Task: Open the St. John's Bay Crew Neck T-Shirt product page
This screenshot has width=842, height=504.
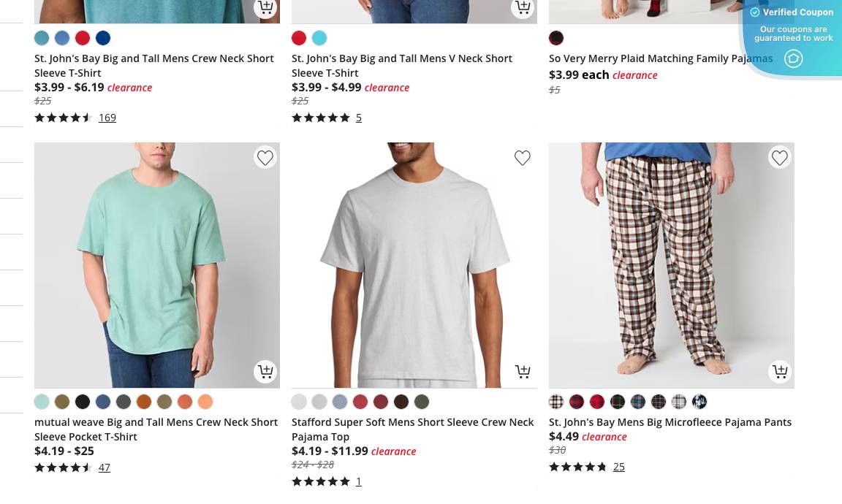Action: point(153,65)
